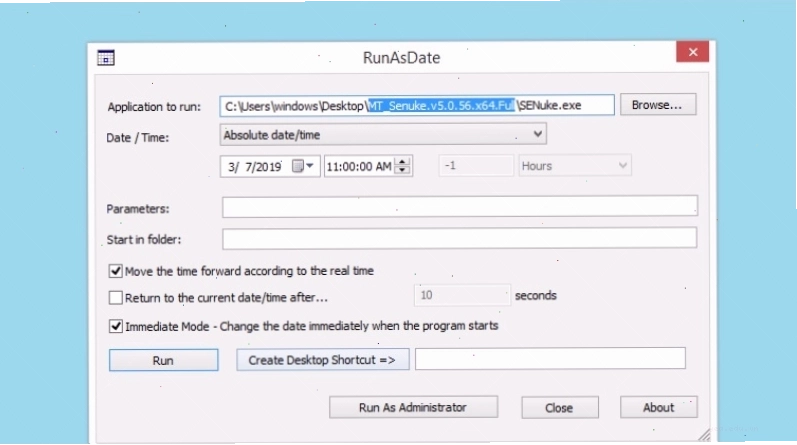Click the relative offset field showing -1
The height and width of the screenshot is (445, 797).
(x=476, y=166)
